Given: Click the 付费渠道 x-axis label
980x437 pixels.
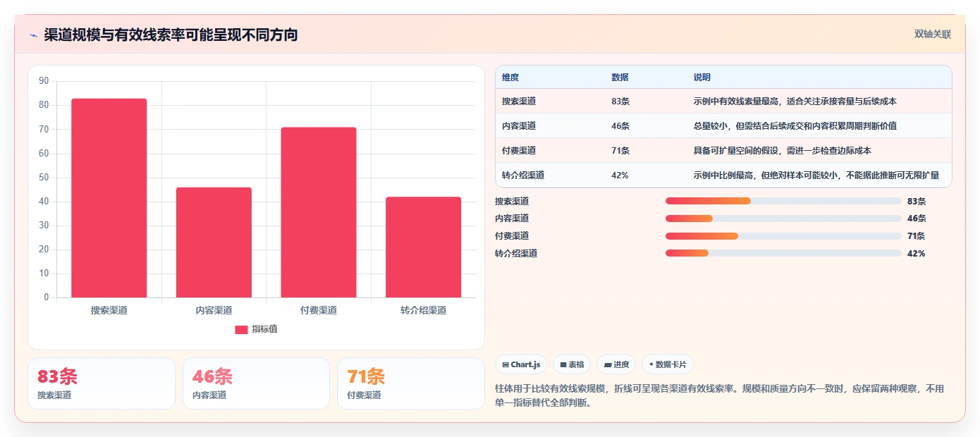Looking at the screenshot, I should (319, 310).
